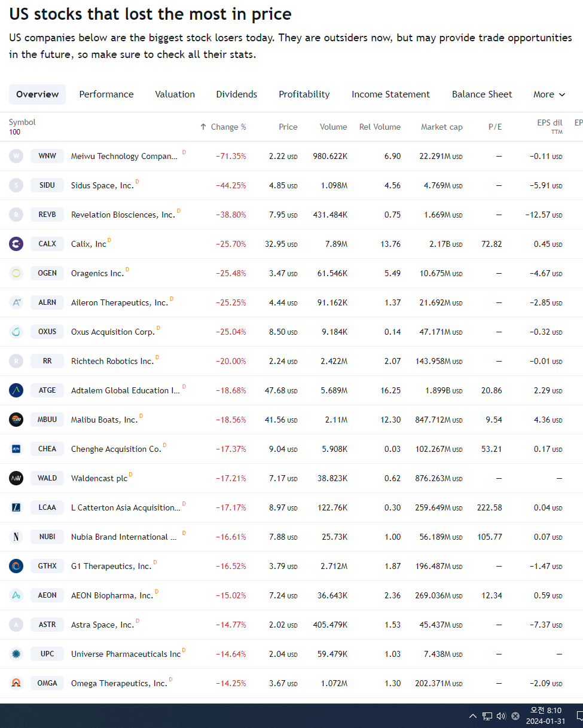Click the Calix company logo icon
Screen dimensions: 583x728
16,244
